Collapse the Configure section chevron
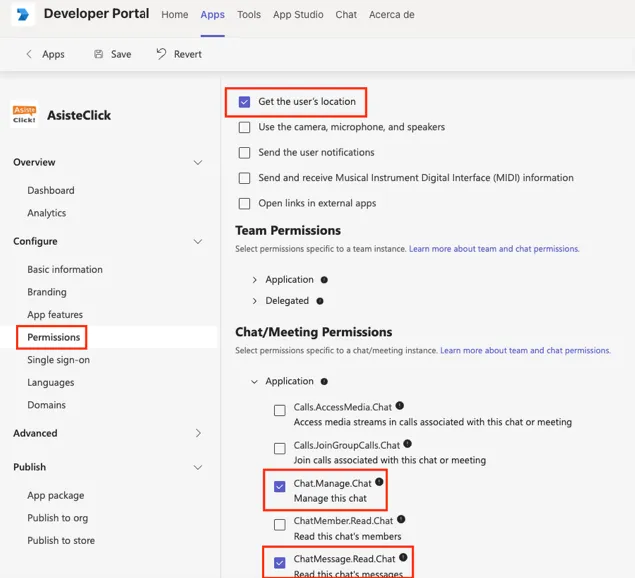The height and width of the screenshot is (578, 635). click(198, 241)
